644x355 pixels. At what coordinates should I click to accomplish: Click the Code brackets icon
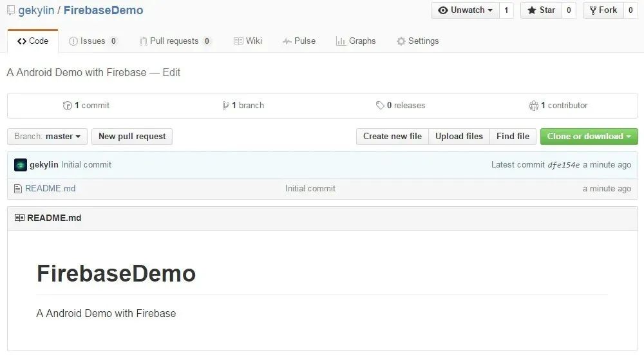coord(22,41)
